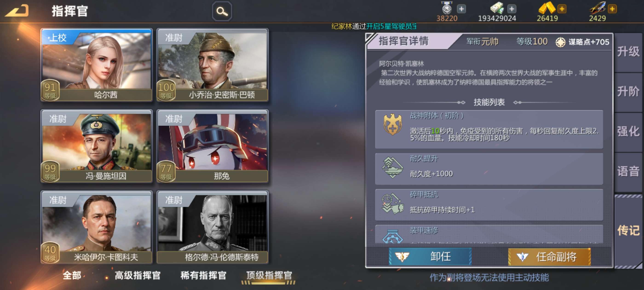Select commander 哈尔茜 portrait card
The image size is (644, 290).
[x=97, y=65]
